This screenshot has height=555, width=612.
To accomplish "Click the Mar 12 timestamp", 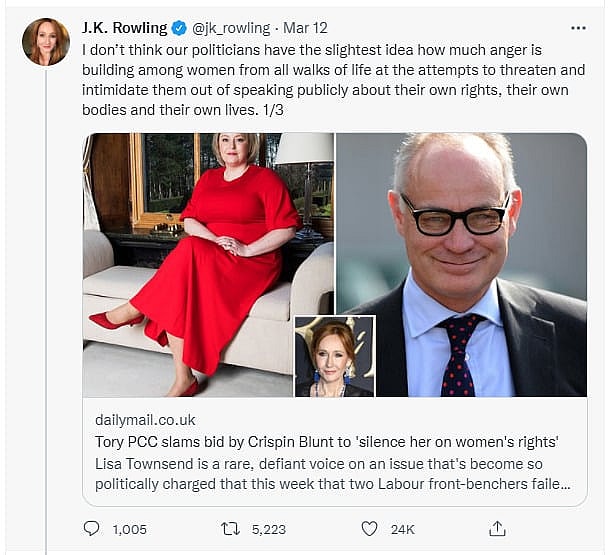I will pyautogui.click(x=304, y=29).
